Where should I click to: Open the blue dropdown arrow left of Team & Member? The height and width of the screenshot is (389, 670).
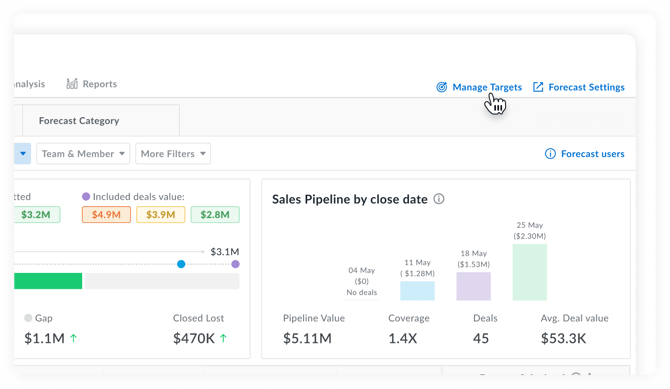(x=23, y=153)
